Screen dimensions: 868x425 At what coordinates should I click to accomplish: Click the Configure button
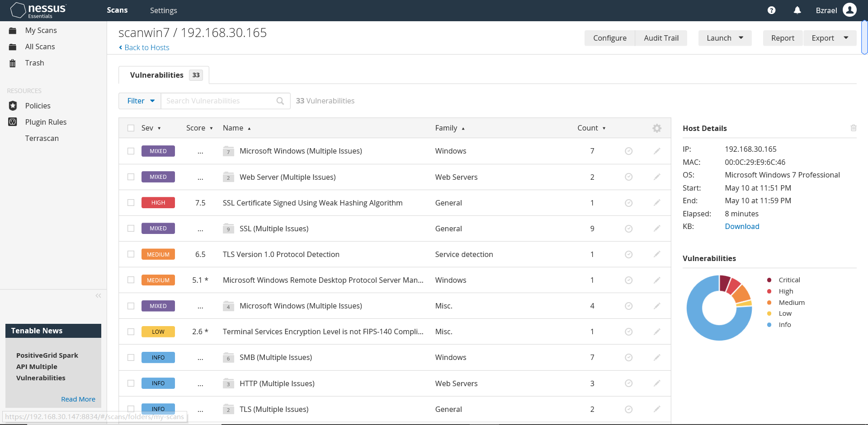(610, 38)
